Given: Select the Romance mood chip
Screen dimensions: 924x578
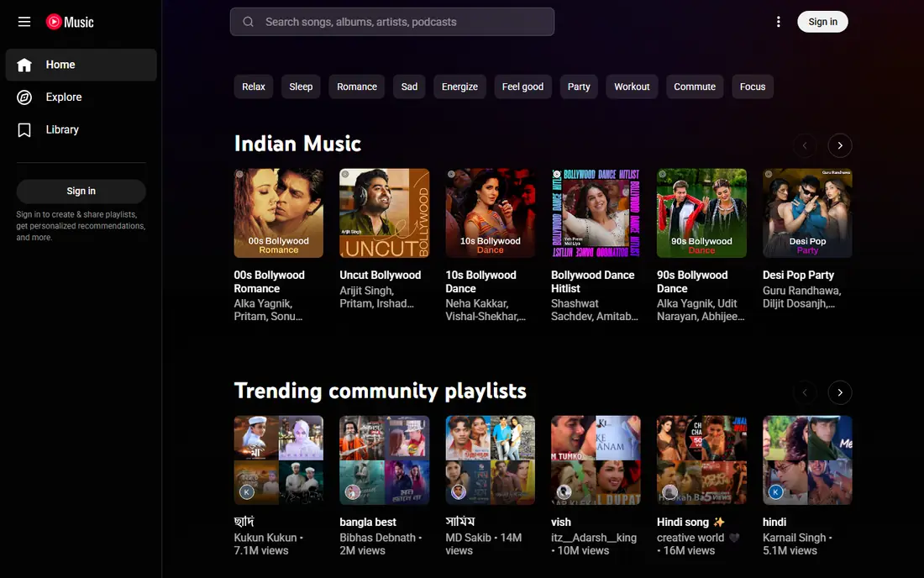Looking at the screenshot, I should pyautogui.click(x=356, y=87).
